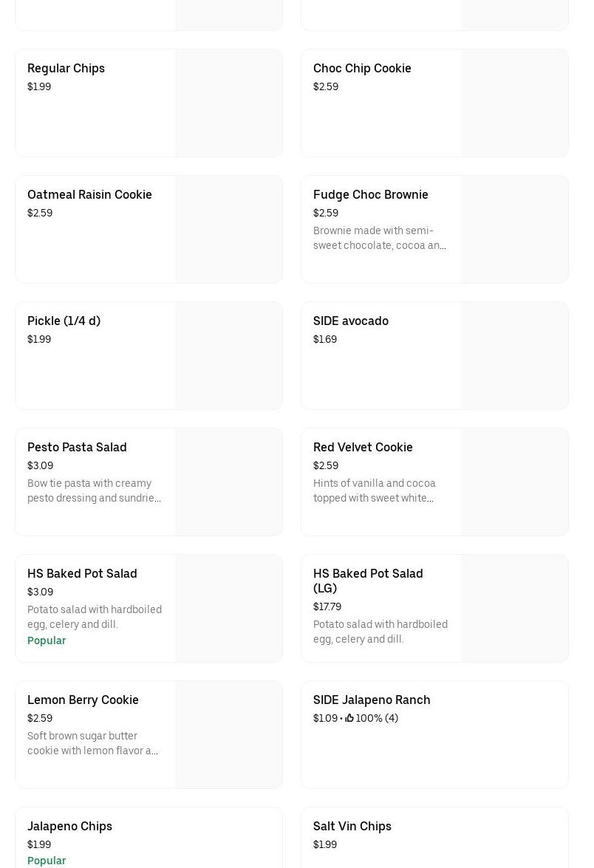Open the Pesto Pasta Salad item
The height and width of the screenshot is (868, 594).
coord(77,447)
